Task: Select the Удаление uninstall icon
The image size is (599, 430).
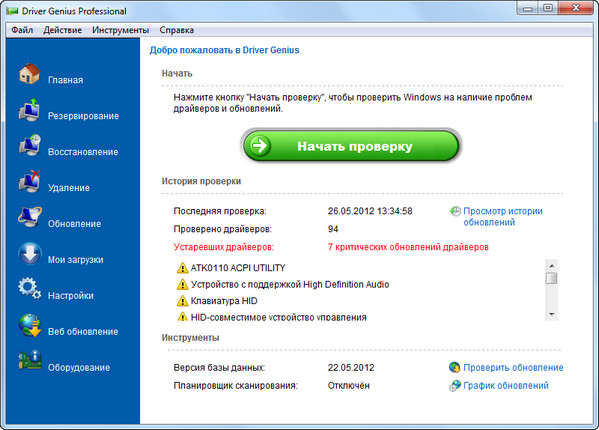Action: pyautogui.click(x=30, y=181)
